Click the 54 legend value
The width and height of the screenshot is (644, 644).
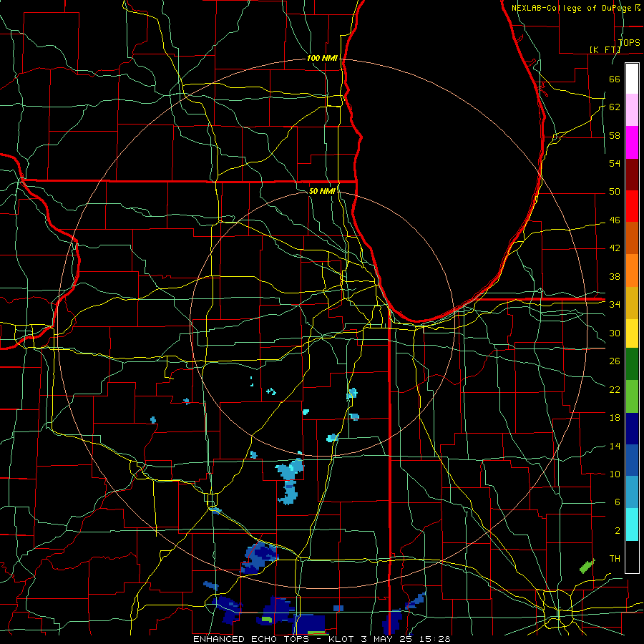pyautogui.click(x=615, y=163)
